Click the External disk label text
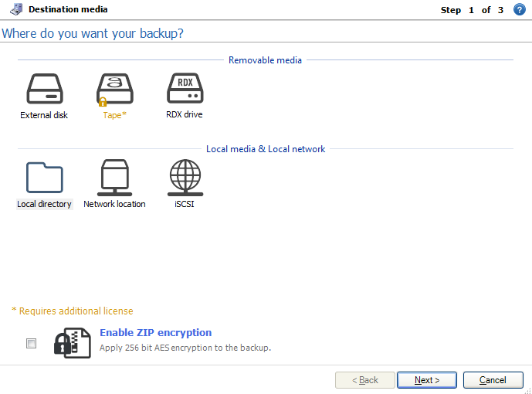Screen dimensions: 532x394 click(x=44, y=115)
